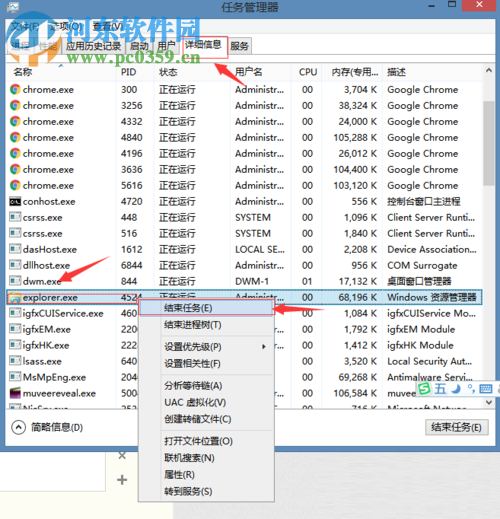Open 属性(R) from the context menu
The image size is (500, 519).
pos(206,474)
